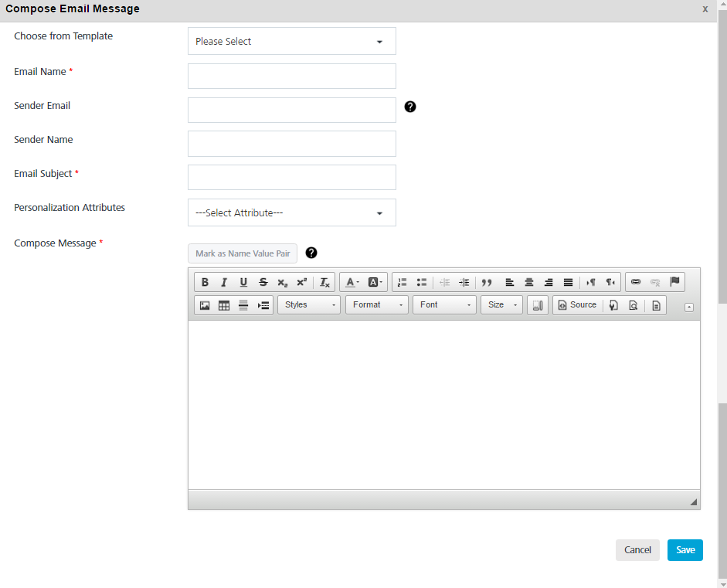The height and width of the screenshot is (588, 727).
Task: Click the Save button
Action: point(685,550)
